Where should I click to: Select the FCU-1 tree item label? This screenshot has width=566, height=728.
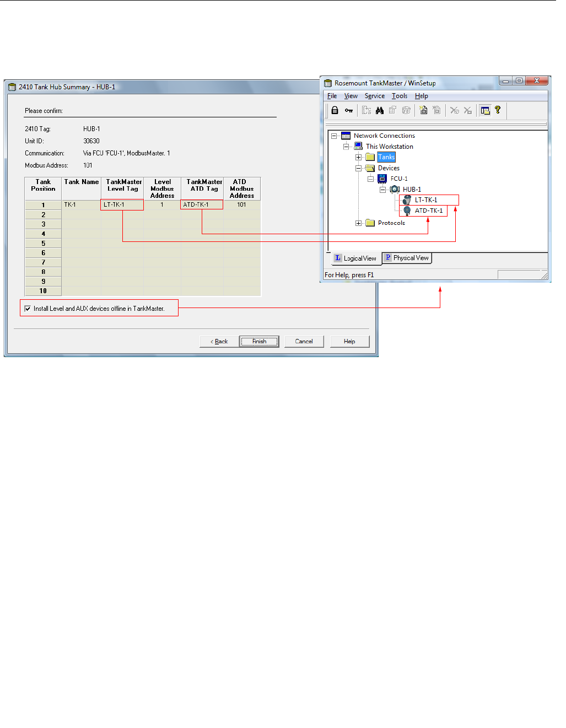click(x=399, y=179)
